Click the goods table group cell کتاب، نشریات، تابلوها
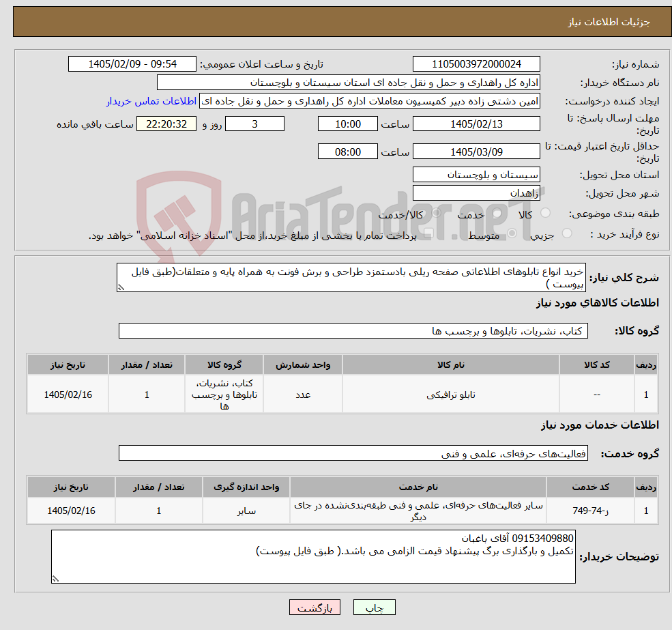This screenshot has height=630, width=672. pyautogui.click(x=224, y=395)
